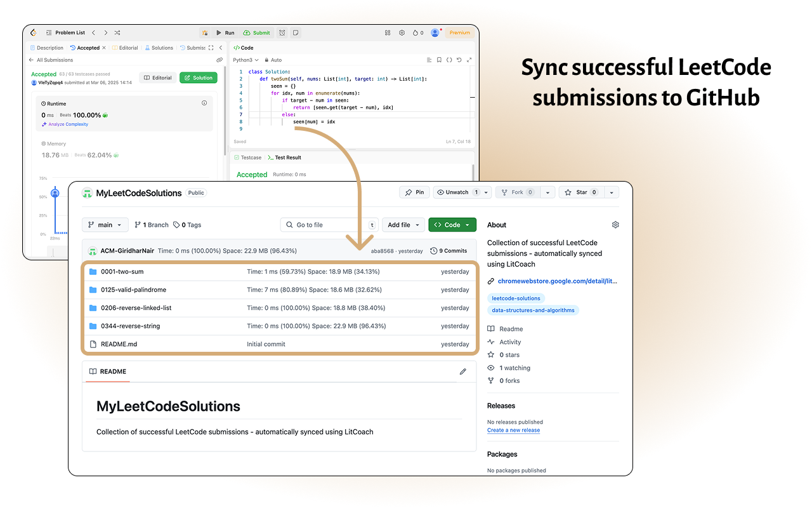812x508 pixels.
Task: Click the curly braces snippet icon
Action: (x=449, y=60)
